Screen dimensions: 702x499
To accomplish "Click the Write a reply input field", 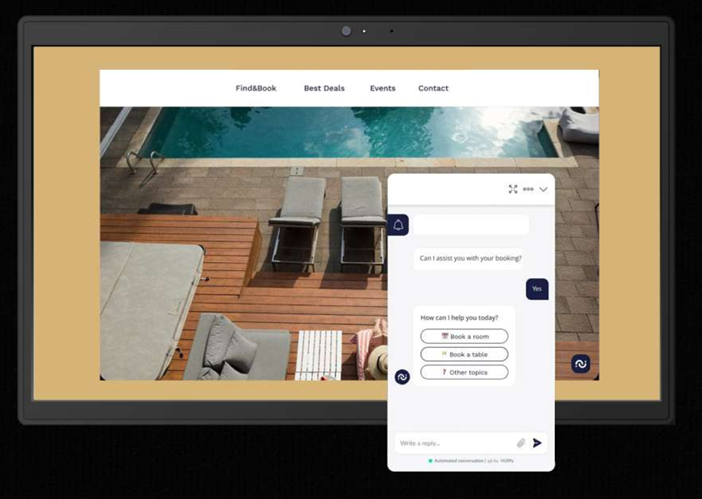I will [455, 443].
